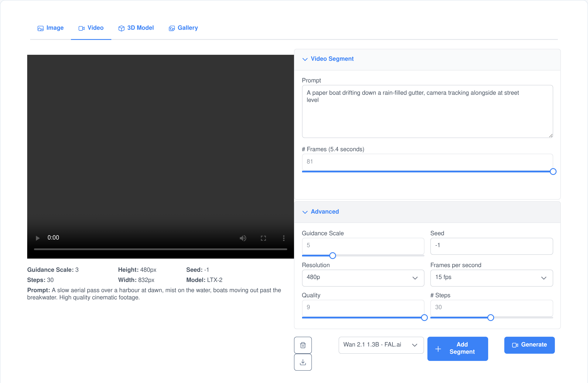The width and height of the screenshot is (588, 383).
Task: Select the Video tab
Action: click(91, 28)
